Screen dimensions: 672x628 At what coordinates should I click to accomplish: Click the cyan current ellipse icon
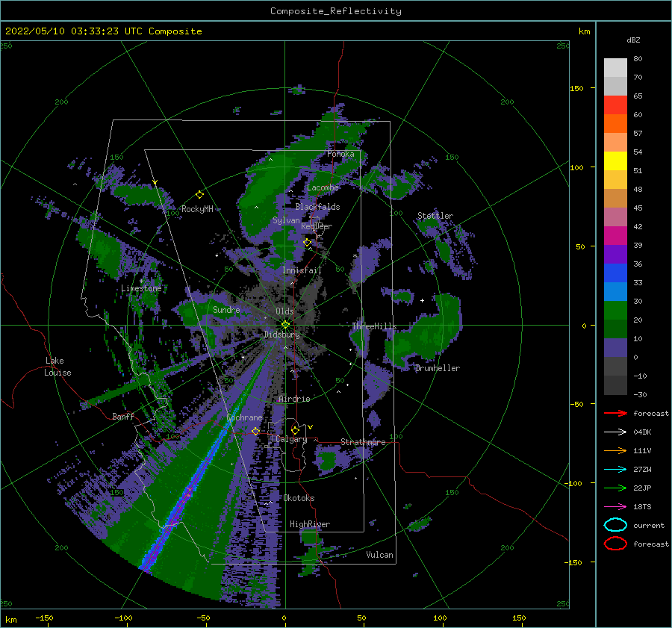click(615, 525)
